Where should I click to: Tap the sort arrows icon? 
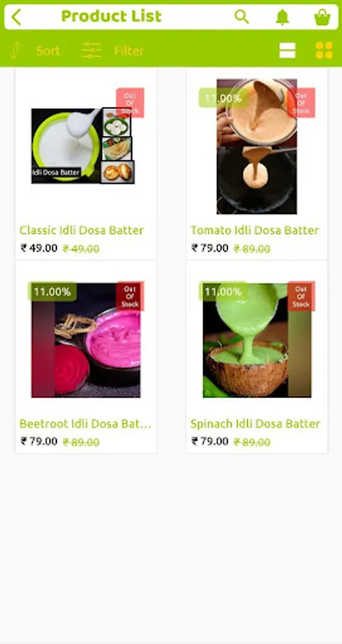(15, 51)
